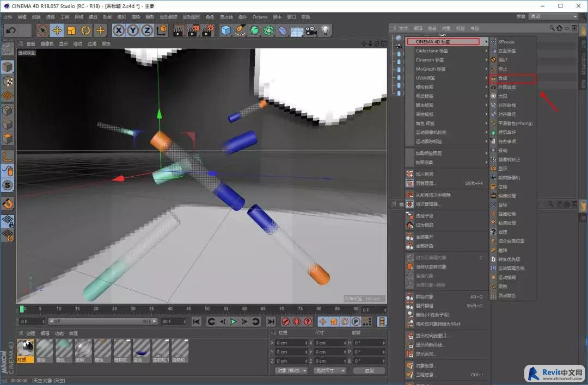The image size is (588, 385).
Task: Add a light bulb object
Action: coord(325,30)
